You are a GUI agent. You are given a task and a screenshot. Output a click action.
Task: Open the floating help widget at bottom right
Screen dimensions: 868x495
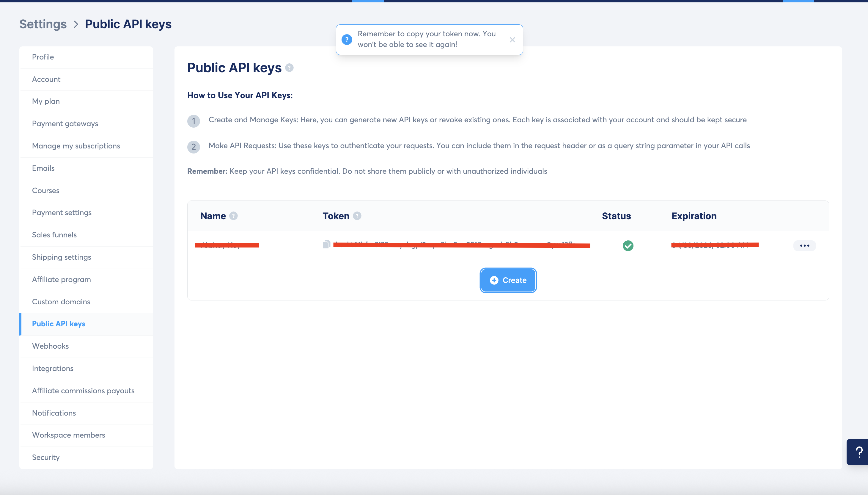pyautogui.click(x=858, y=452)
